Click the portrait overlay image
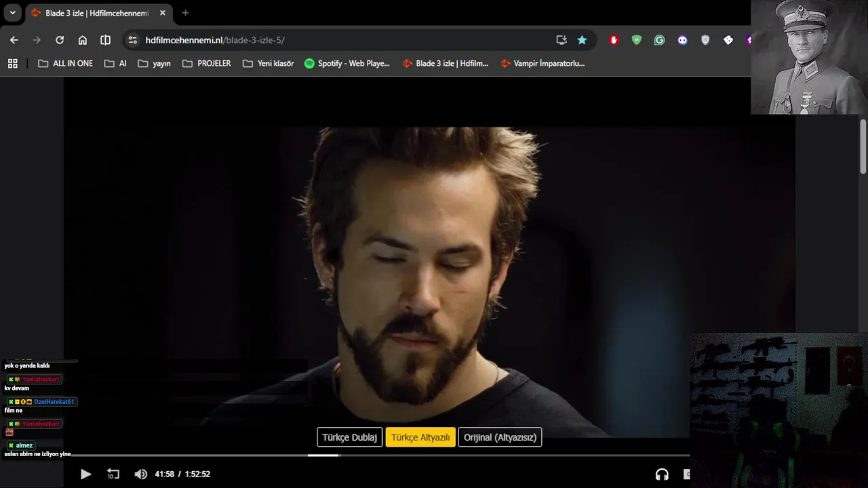 [x=809, y=57]
